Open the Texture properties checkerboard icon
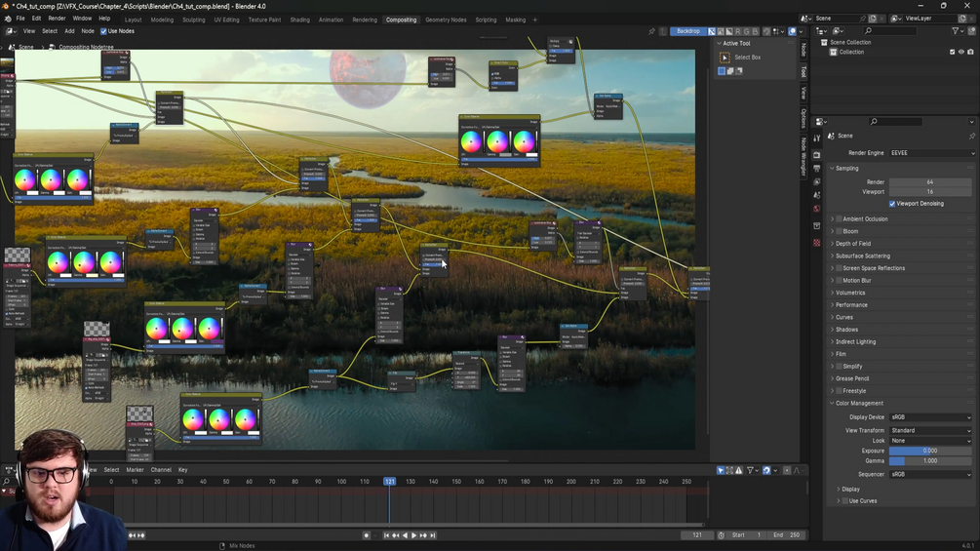 click(817, 243)
